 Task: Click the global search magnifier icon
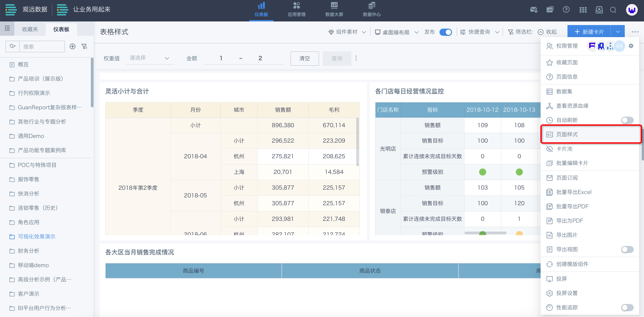(613, 10)
